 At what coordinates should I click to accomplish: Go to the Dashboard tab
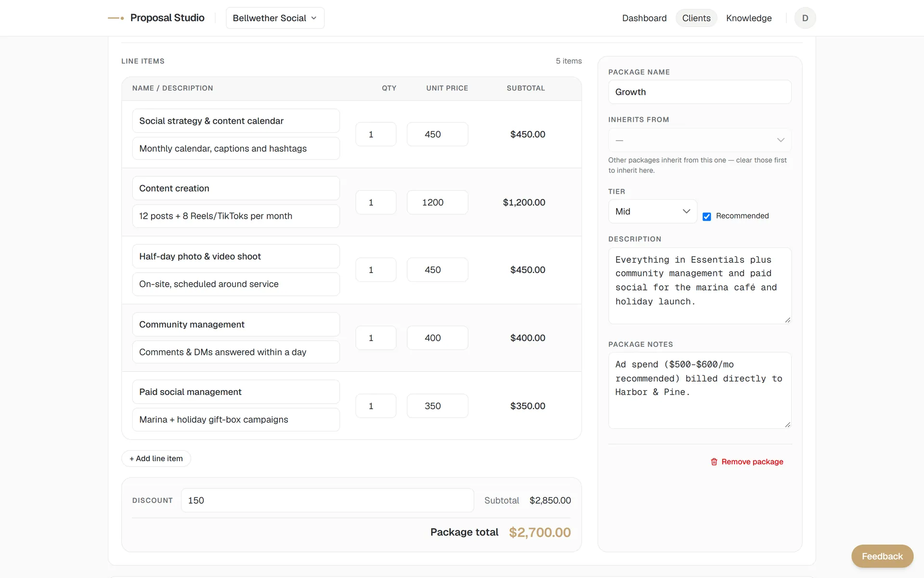pyautogui.click(x=644, y=18)
